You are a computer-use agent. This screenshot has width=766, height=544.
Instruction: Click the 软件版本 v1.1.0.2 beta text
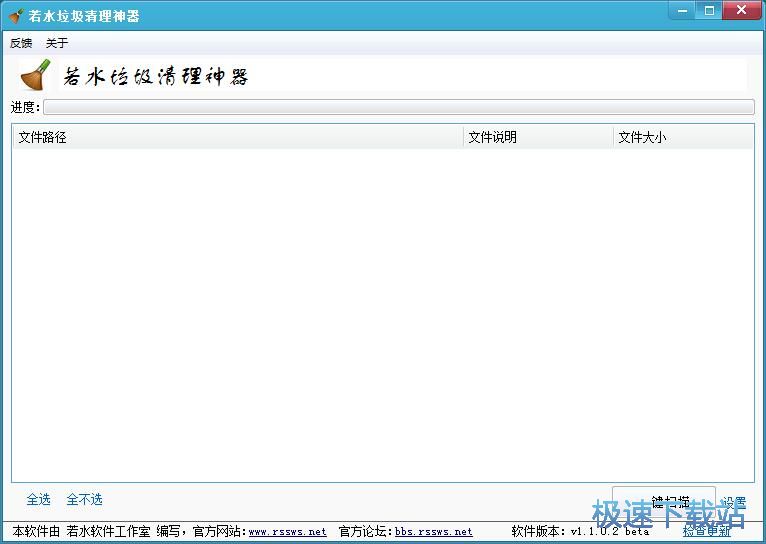click(580, 531)
